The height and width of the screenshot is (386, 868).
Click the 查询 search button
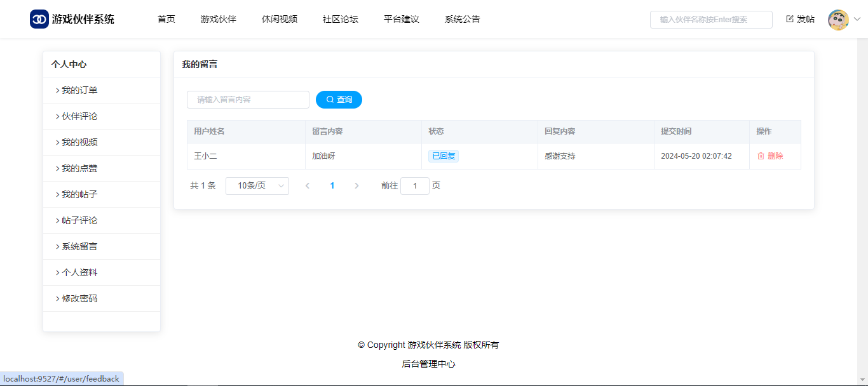pos(339,100)
